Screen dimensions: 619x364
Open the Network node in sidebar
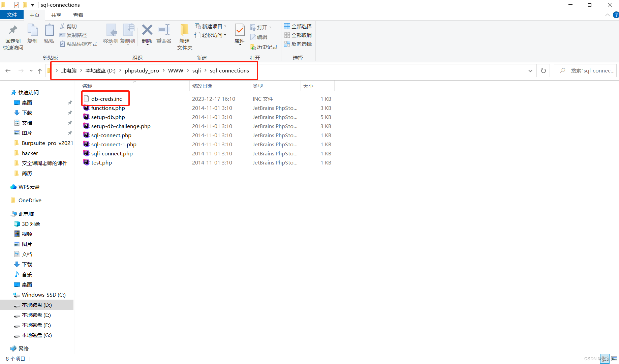(x=23, y=348)
